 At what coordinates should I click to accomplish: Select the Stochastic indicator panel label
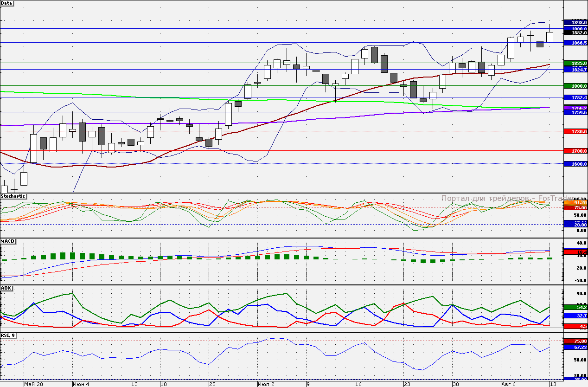pyautogui.click(x=13, y=196)
